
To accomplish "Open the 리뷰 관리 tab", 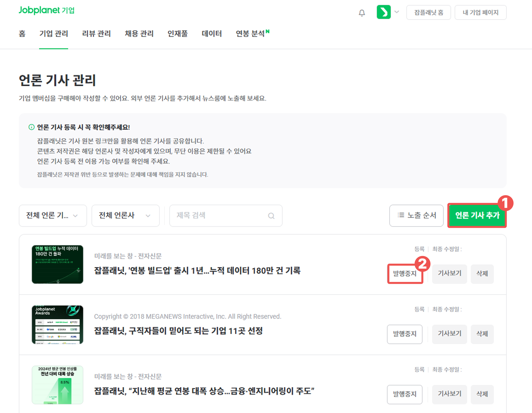I will [x=96, y=34].
